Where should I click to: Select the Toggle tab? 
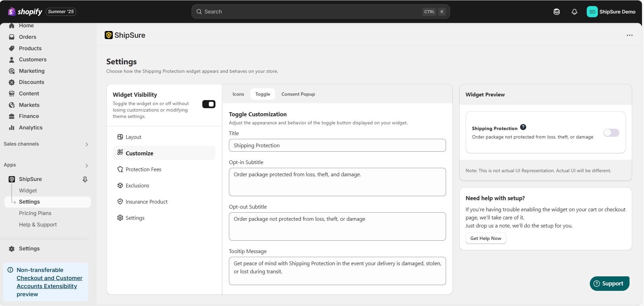263,94
